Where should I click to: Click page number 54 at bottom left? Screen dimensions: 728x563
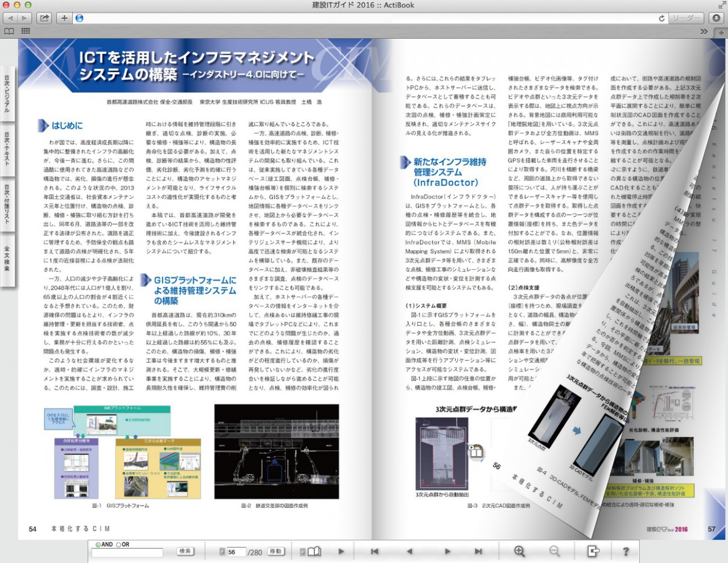tap(32, 529)
